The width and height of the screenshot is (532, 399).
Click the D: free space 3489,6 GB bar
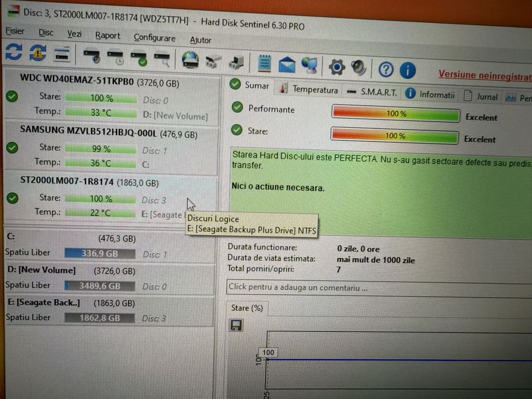click(x=99, y=286)
